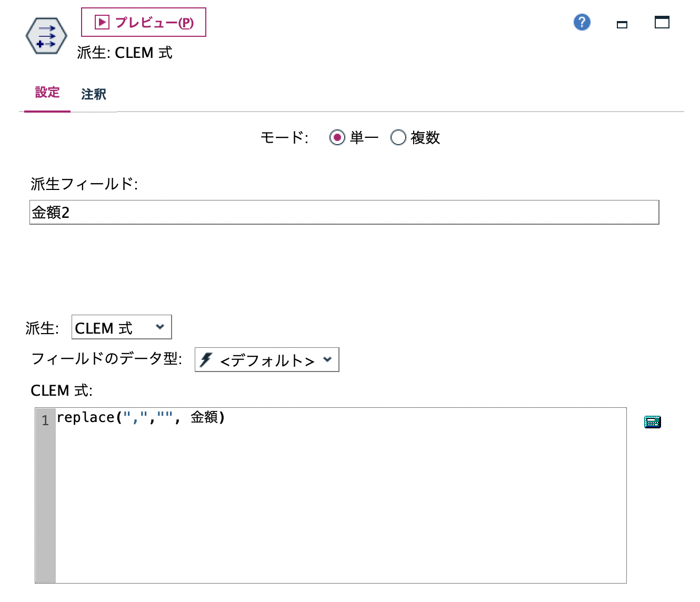Screen dimensions: 700x602
Task: Open help via the question mark icon
Action: (581, 22)
